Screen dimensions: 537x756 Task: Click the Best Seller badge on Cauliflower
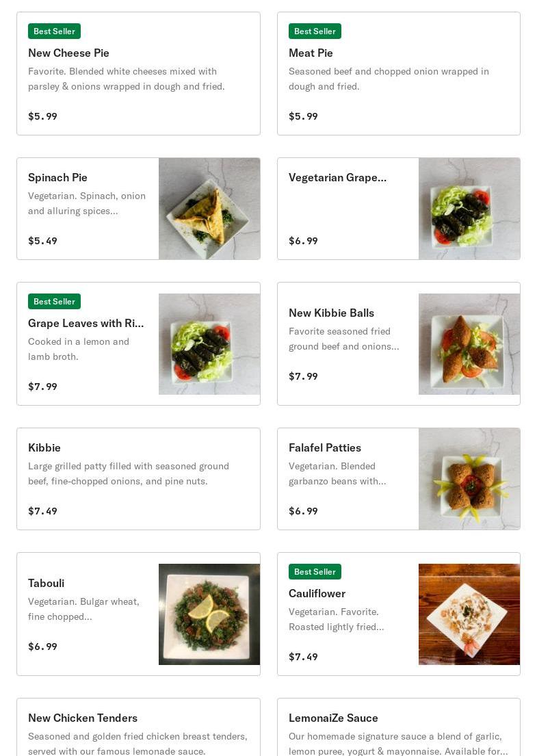(x=315, y=571)
